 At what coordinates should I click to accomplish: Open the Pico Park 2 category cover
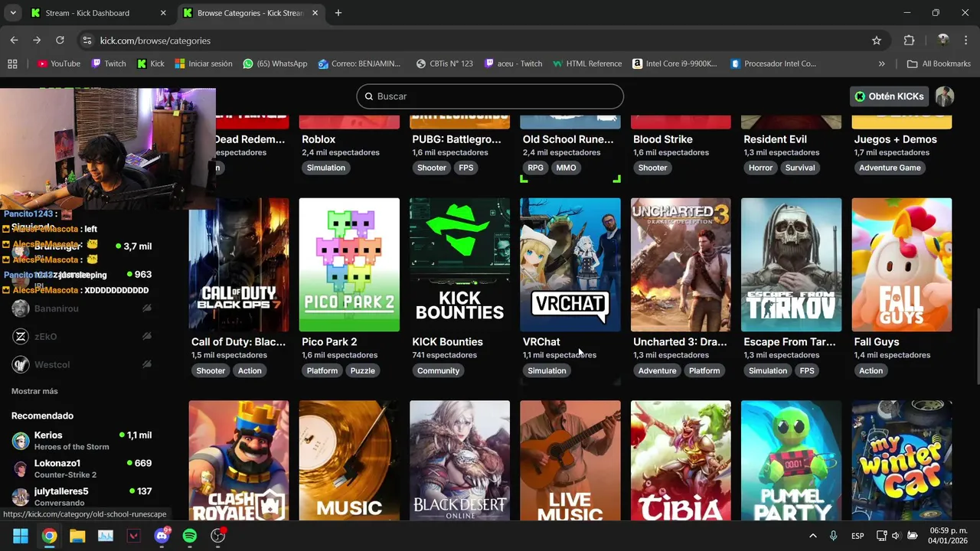point(349,265)
